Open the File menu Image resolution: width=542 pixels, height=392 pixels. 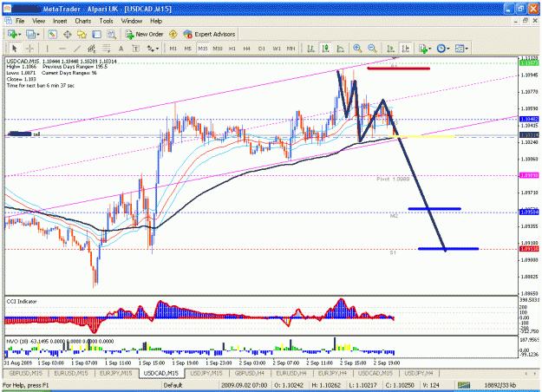tap(20, 21)
